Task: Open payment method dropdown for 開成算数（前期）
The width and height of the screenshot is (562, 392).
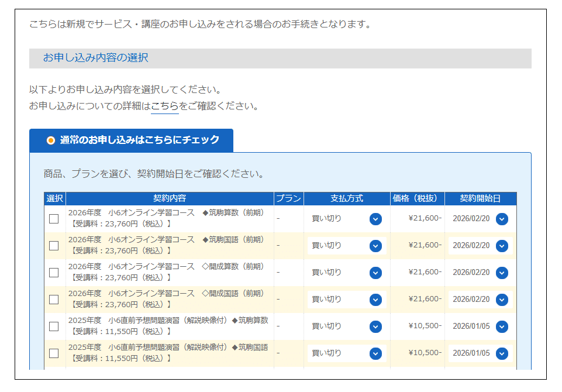Action: (x=375, y=273)
